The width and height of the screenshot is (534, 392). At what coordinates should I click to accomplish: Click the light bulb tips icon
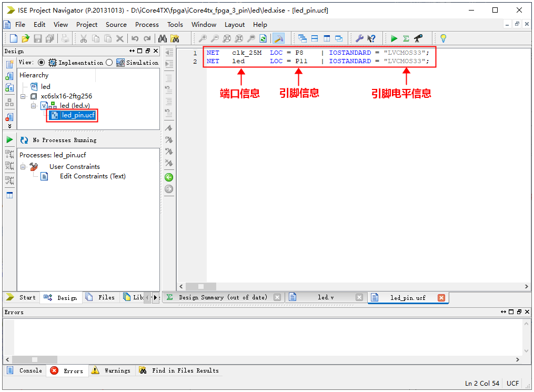point(443,38)
